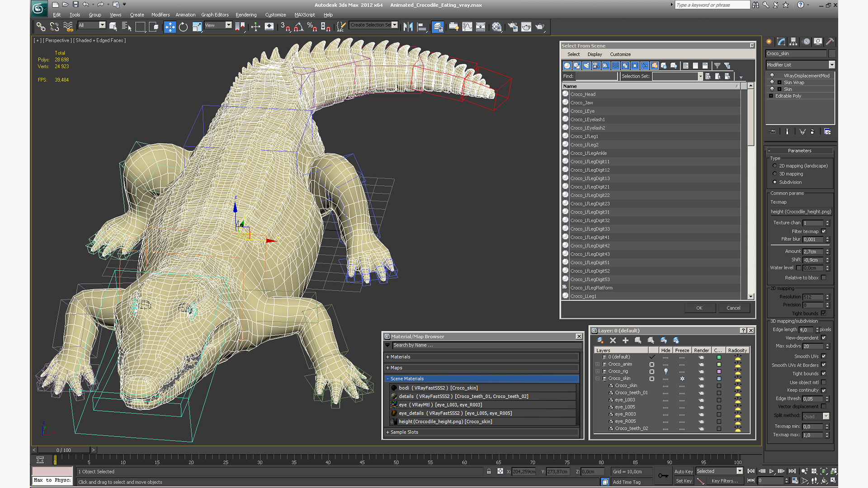Click the Selection Lock toggle padlock icon

[x=489, y=471]
